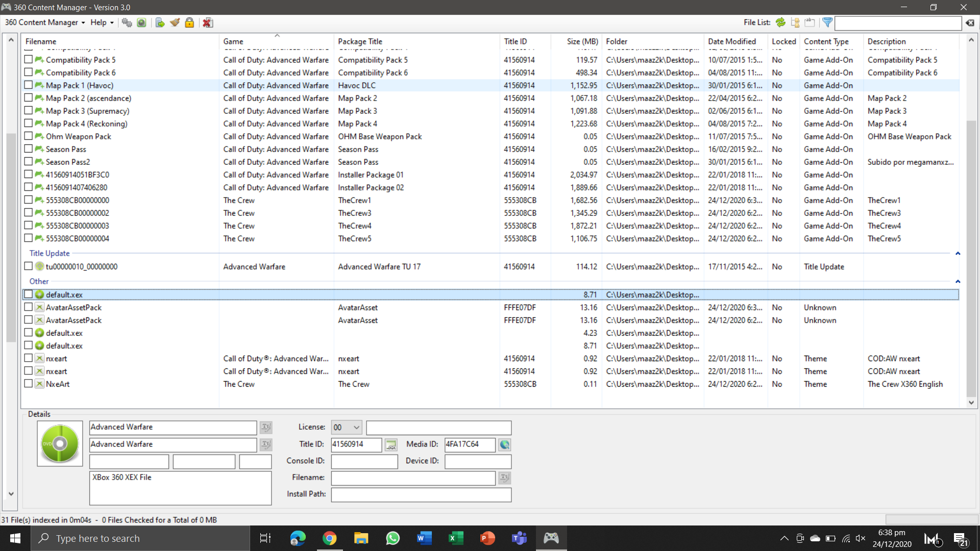Click the red X delete file icon
The width and height of the screenshot is (980, 551).
tap(207, 22)
